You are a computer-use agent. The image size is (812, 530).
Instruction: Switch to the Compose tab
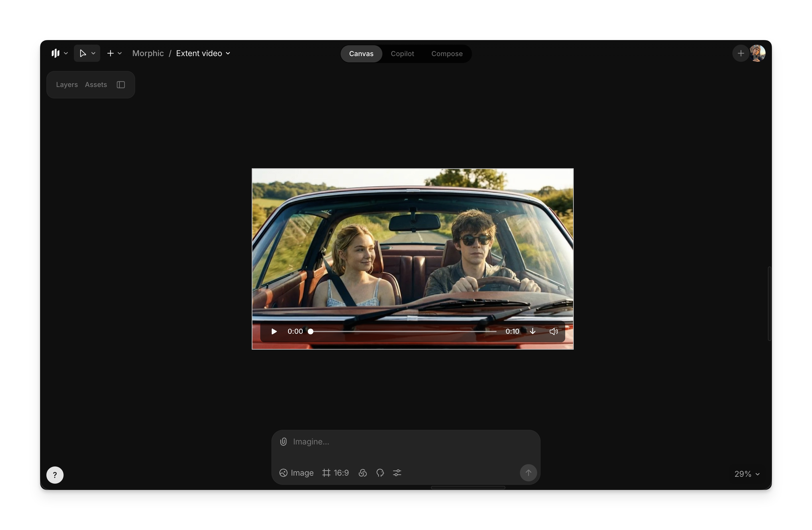(x=447, y=54)
